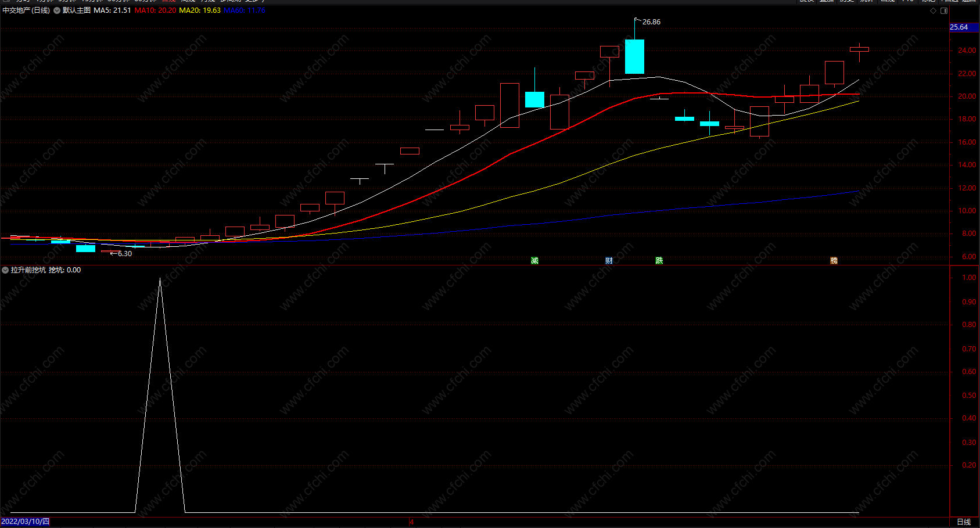Select the MA5: 21.51 indicator label

112,10
